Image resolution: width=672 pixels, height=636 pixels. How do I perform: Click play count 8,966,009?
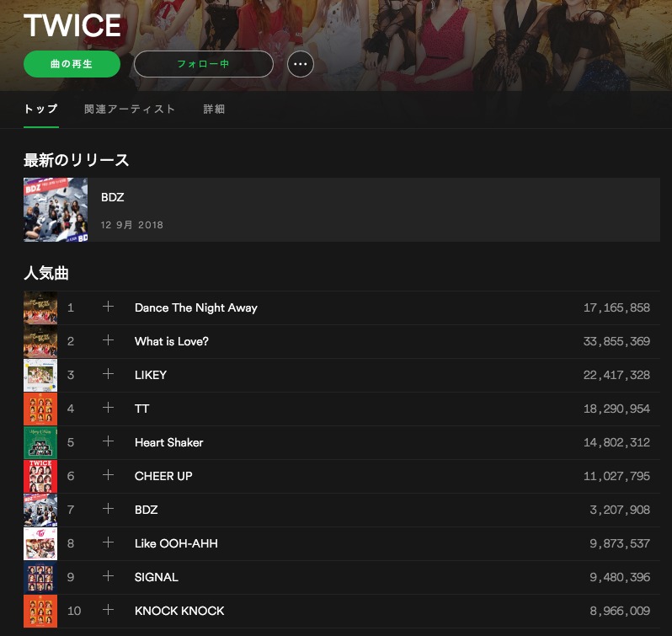tap(620, 611)
